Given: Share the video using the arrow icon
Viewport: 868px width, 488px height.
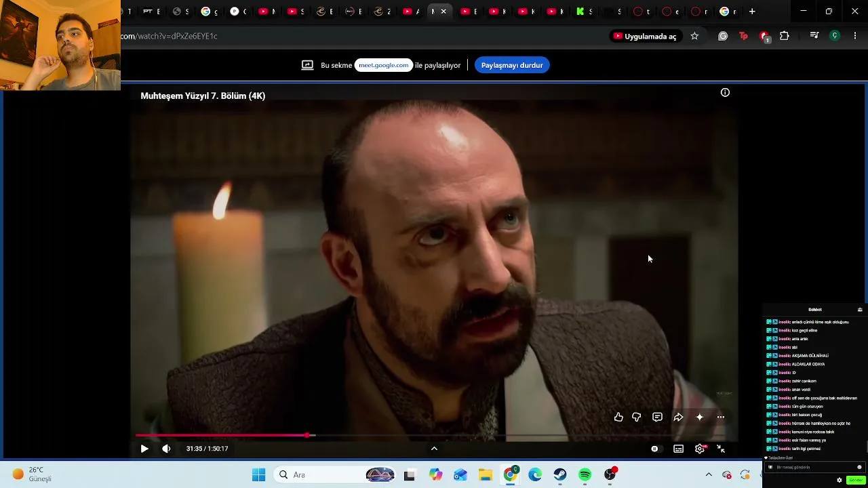Looking at the screenshot, I should [678, 418].
